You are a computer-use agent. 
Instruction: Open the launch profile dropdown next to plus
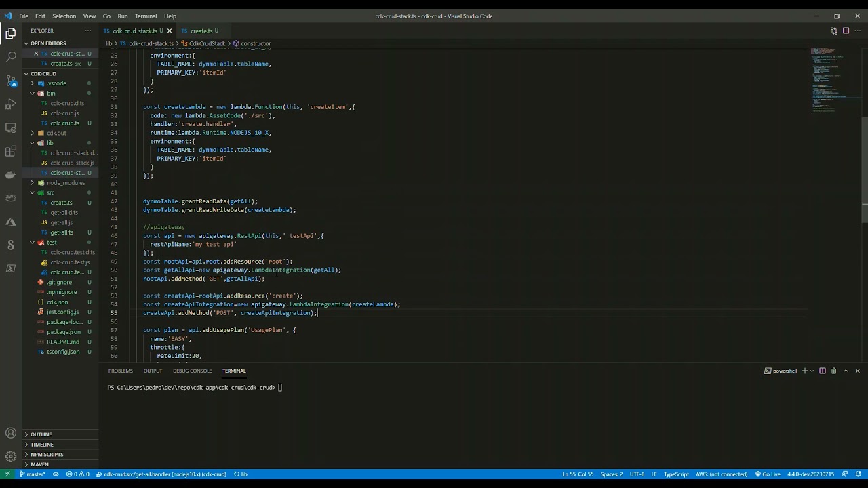(x=812, y=371)
